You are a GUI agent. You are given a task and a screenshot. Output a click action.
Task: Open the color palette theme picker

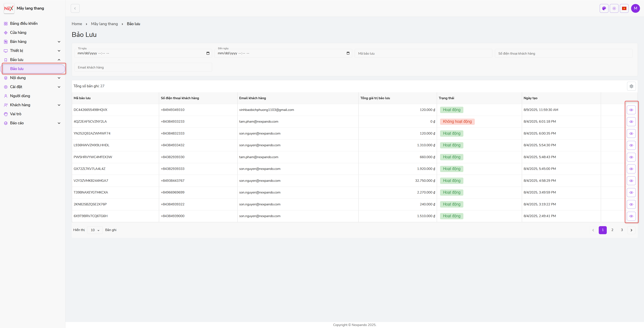[604, 8]
